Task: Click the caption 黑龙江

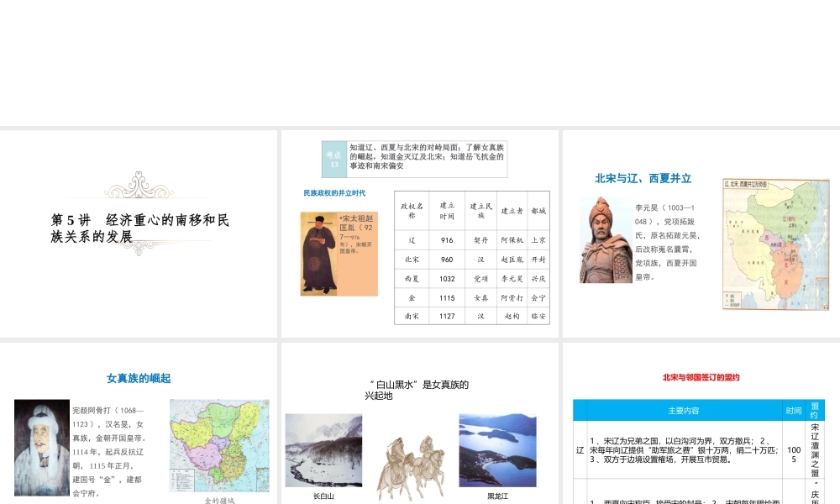Action: (497, 496)
